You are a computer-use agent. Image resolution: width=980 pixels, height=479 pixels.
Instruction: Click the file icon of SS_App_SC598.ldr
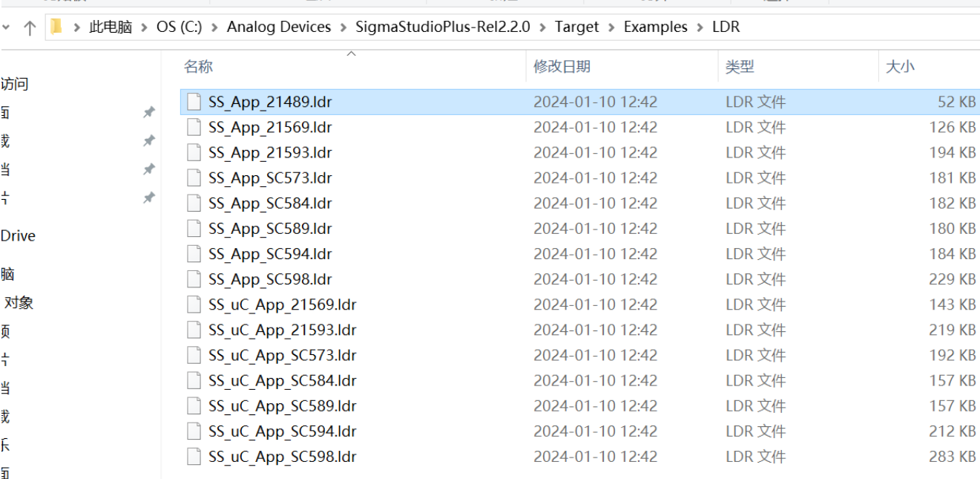194,278
